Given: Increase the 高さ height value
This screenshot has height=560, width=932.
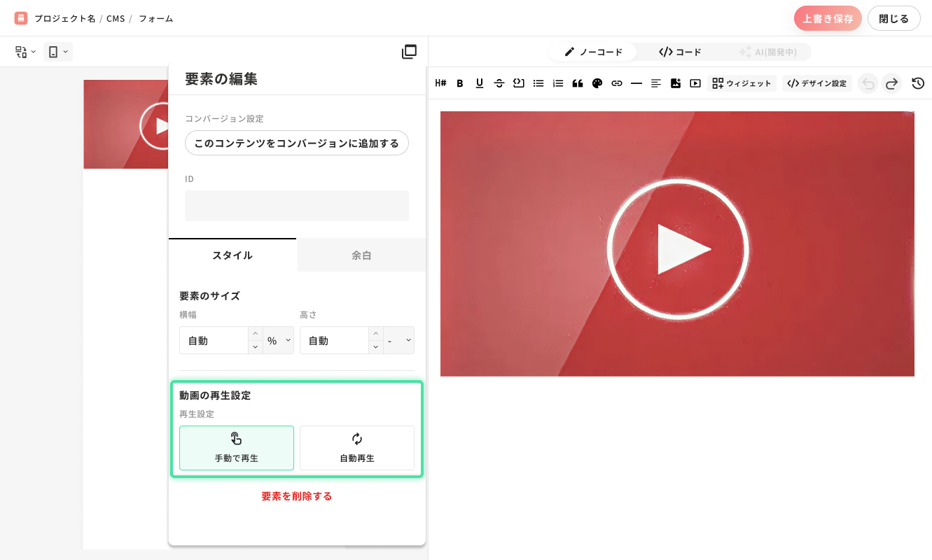Looking at the screenshot, I should (376, 334).
